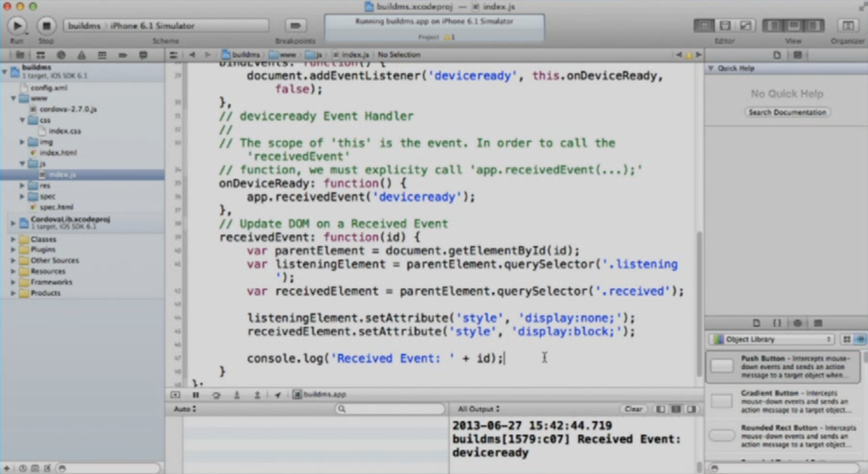Collapse the css folder
The width and height of the screenshot is (868, 474).
click(x=22, y=120)
